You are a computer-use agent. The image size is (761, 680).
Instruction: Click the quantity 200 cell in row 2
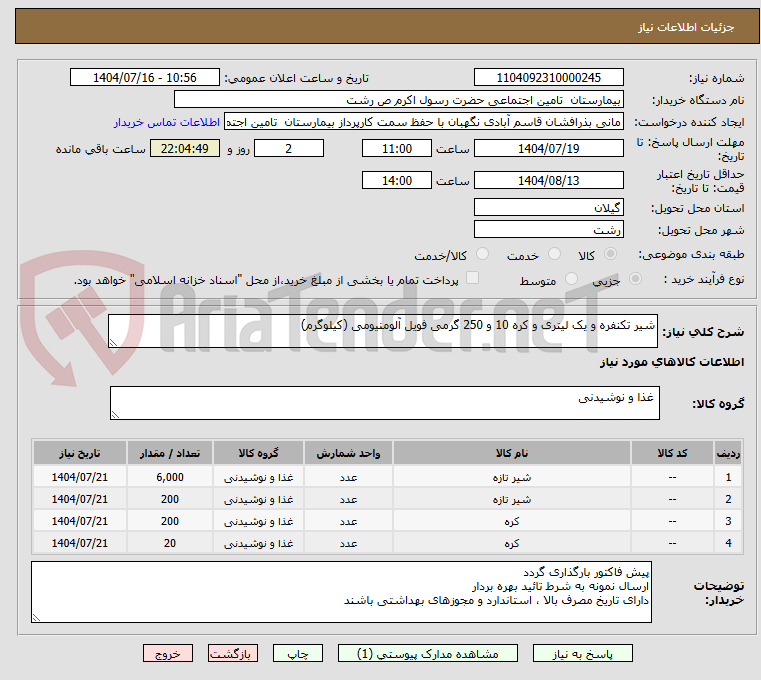(170, 499)
